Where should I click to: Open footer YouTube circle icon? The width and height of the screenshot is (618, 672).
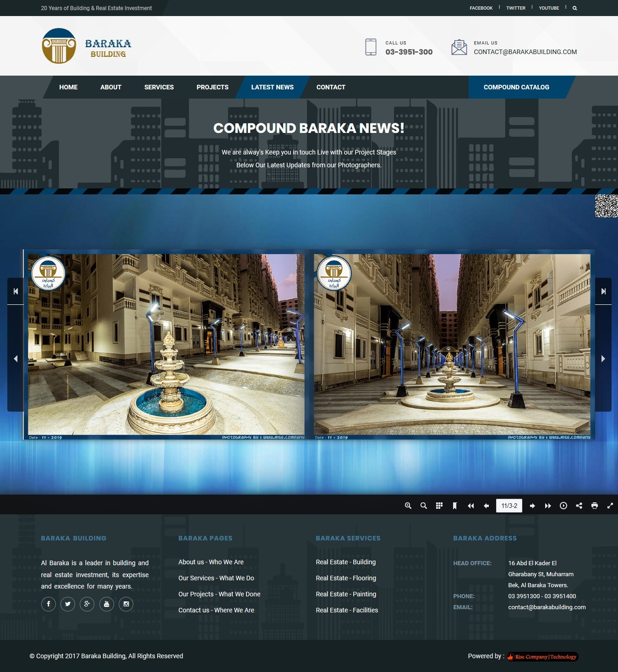[x=107, y=604]
